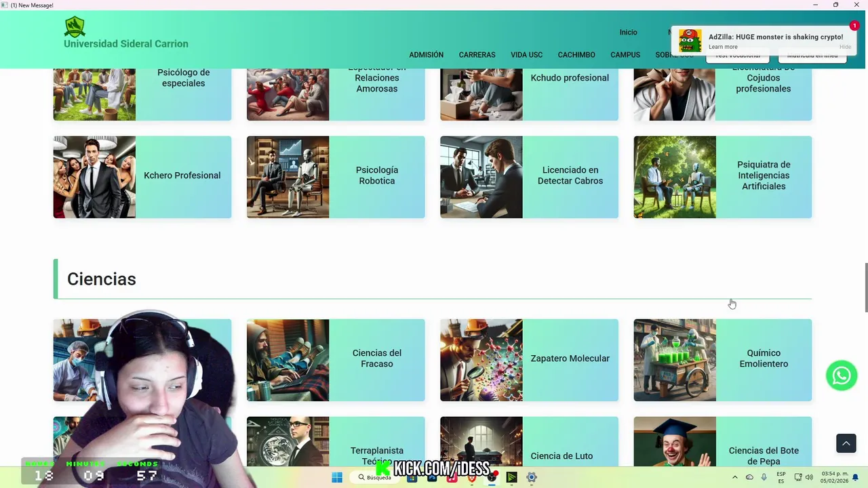Click the taskbar Búsqueda search box
868x488 pixels.
point(374,477)
